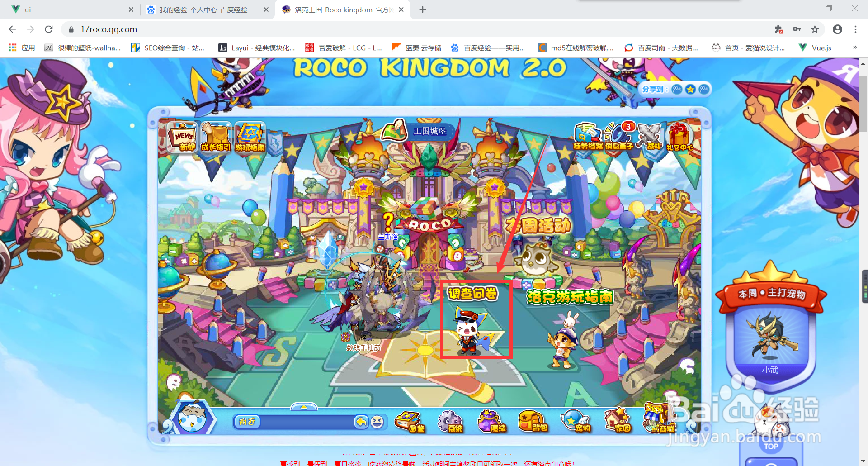Open the 宠物 pet icon
Viewport: 868px width, 466px height.
(576, 422)
